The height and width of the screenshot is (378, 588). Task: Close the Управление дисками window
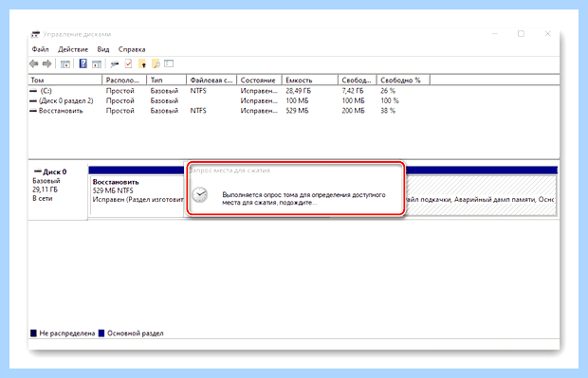(x=547, y=34)
